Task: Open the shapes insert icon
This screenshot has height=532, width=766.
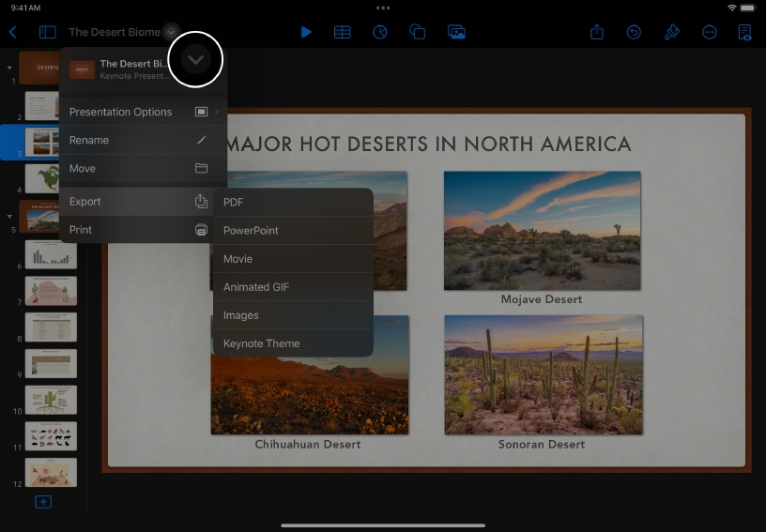Action: click(418, 32)
